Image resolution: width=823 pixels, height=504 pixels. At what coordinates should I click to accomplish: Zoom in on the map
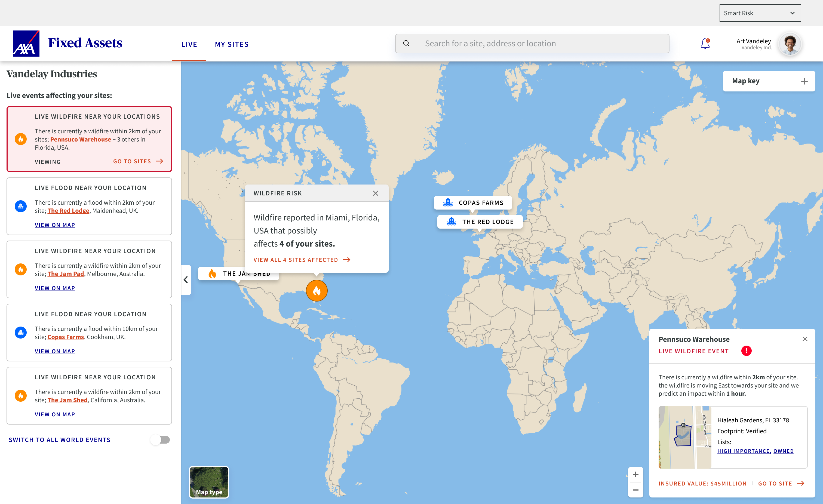tap(636, 475)
